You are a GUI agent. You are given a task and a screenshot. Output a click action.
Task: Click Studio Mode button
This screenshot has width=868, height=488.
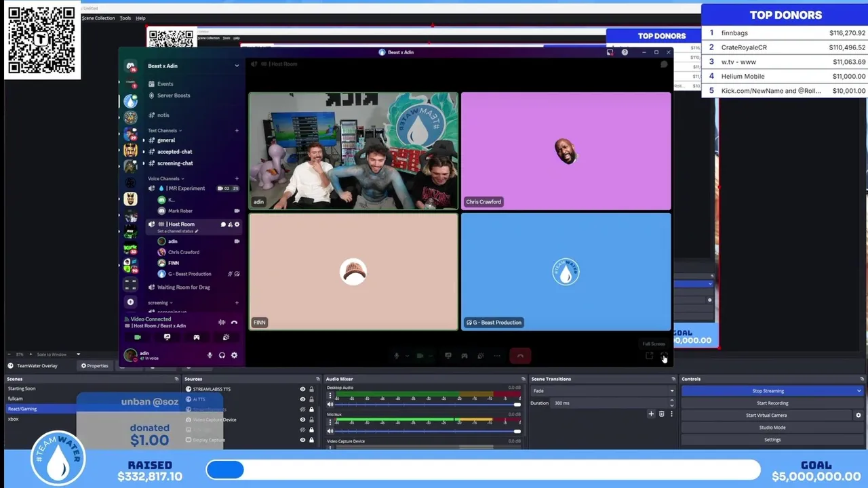[x=772, y=428]
